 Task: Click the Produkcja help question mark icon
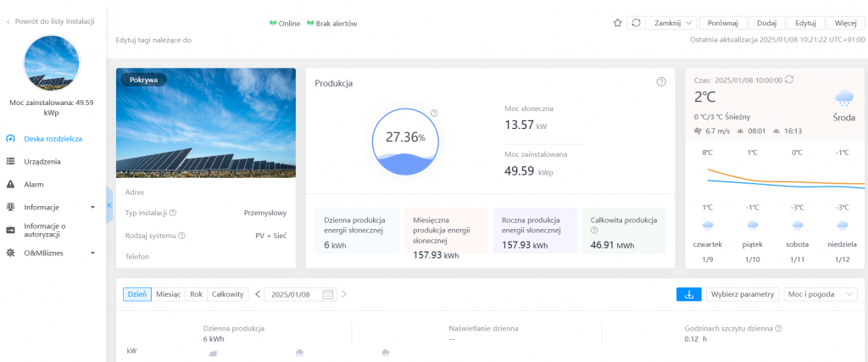[661, 81]
